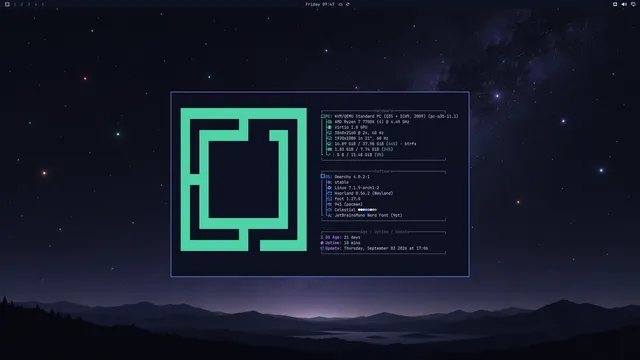Click the Hyprland (Wayland) line
Image resolution: width=640 pixels, height=360 pixels.
pos(364,193)
